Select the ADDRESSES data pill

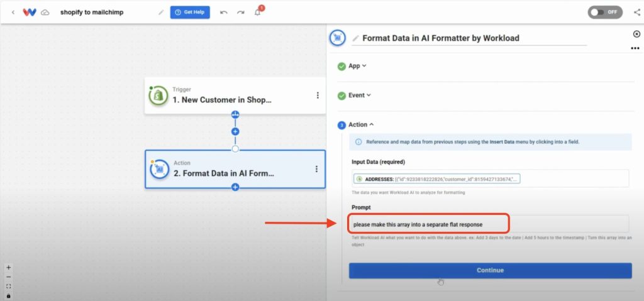436,179
